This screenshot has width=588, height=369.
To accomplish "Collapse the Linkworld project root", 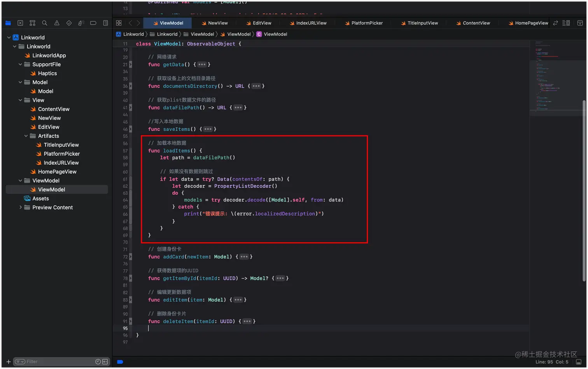I will (x=9, y=37).
